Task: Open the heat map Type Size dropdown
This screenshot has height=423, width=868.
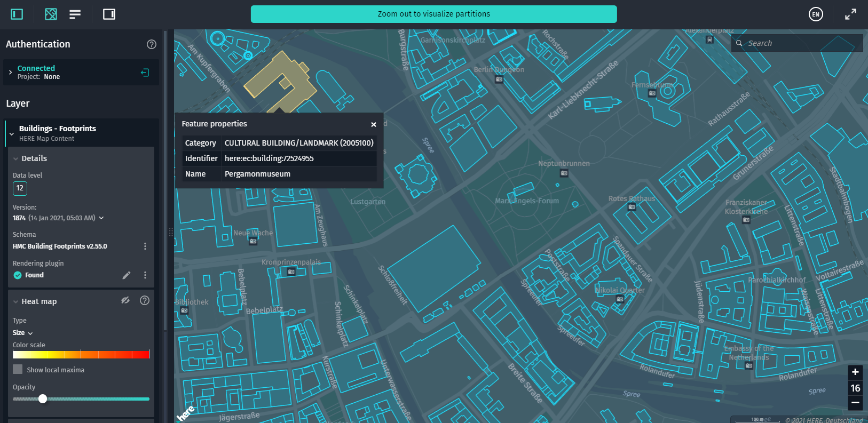Action: tap(23, 333)
